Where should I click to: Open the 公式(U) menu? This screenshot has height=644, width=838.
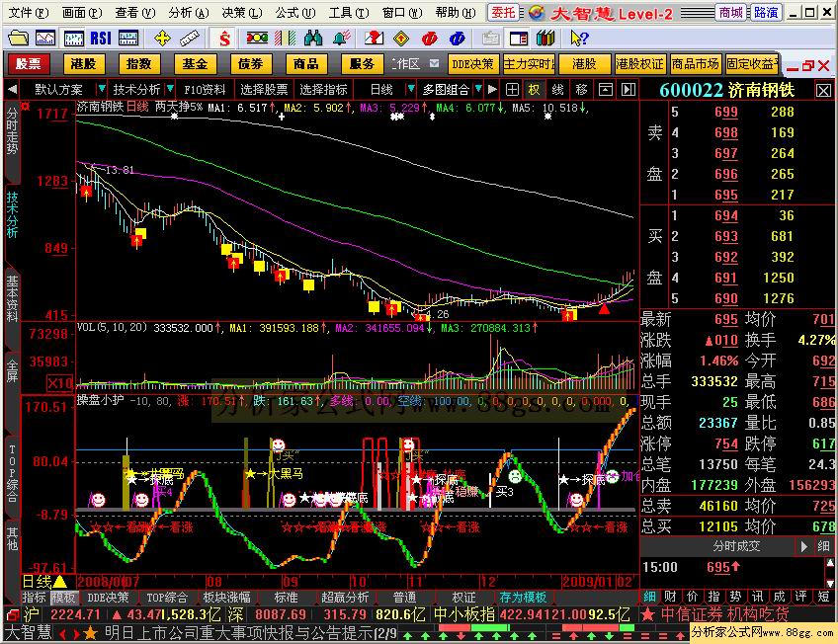pos(295,12)
